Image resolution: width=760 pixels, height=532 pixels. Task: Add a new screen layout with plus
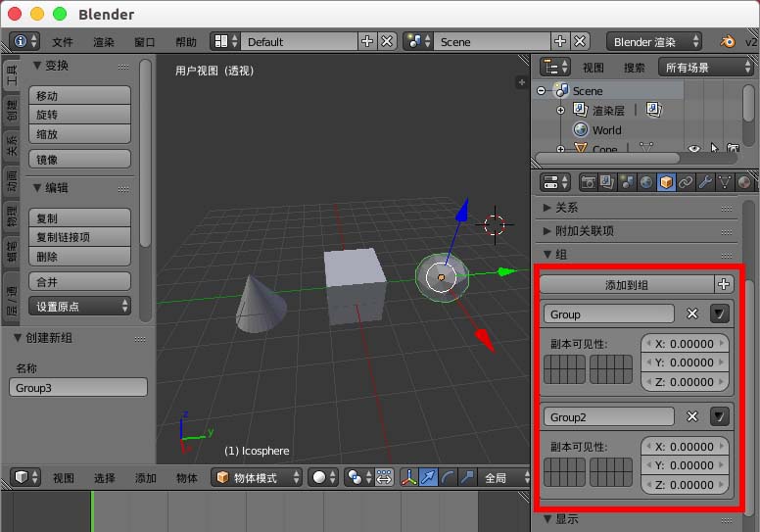[367, 42]
